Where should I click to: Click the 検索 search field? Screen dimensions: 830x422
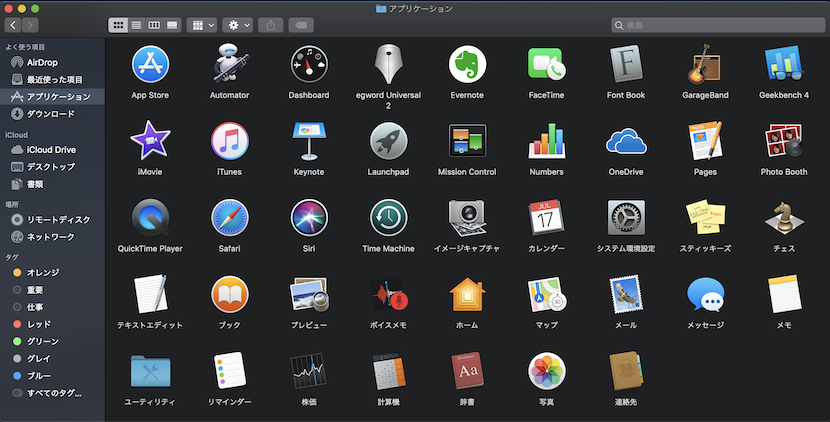click(718, 25)
